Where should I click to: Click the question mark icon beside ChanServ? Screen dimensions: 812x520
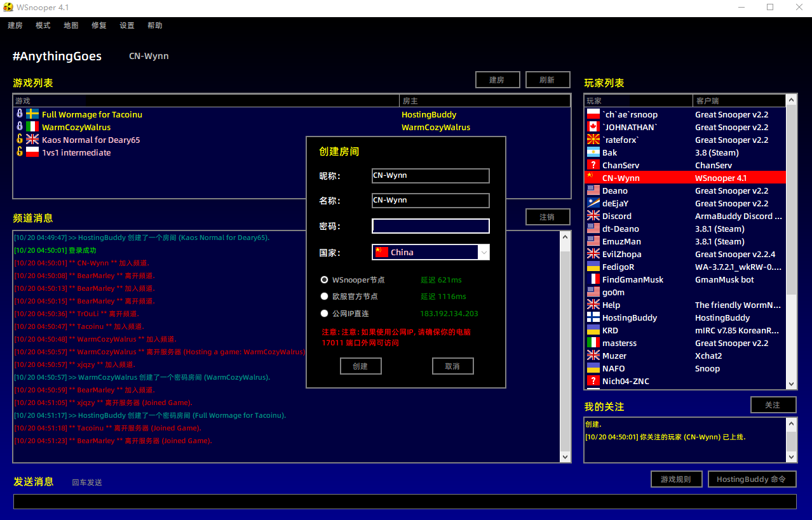click(x=593, y=165)
